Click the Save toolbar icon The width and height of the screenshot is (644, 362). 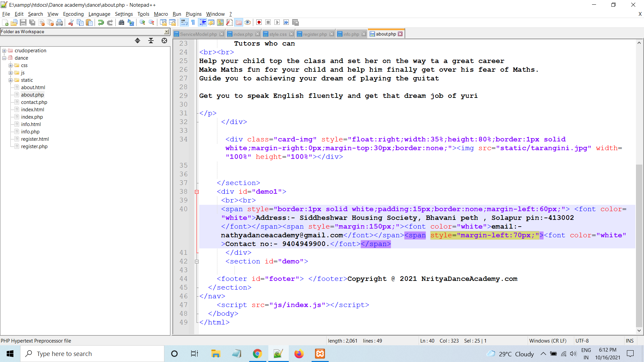tap(23, 22)
